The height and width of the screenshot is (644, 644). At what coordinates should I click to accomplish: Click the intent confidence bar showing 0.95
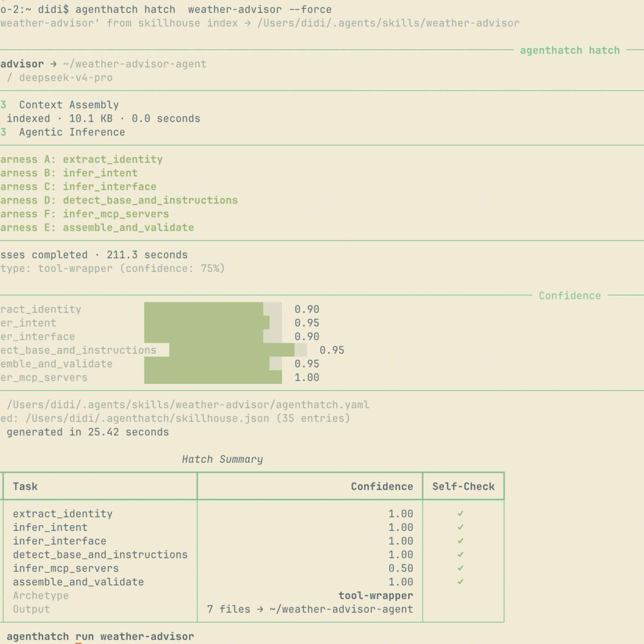click(x=213, y=322)
